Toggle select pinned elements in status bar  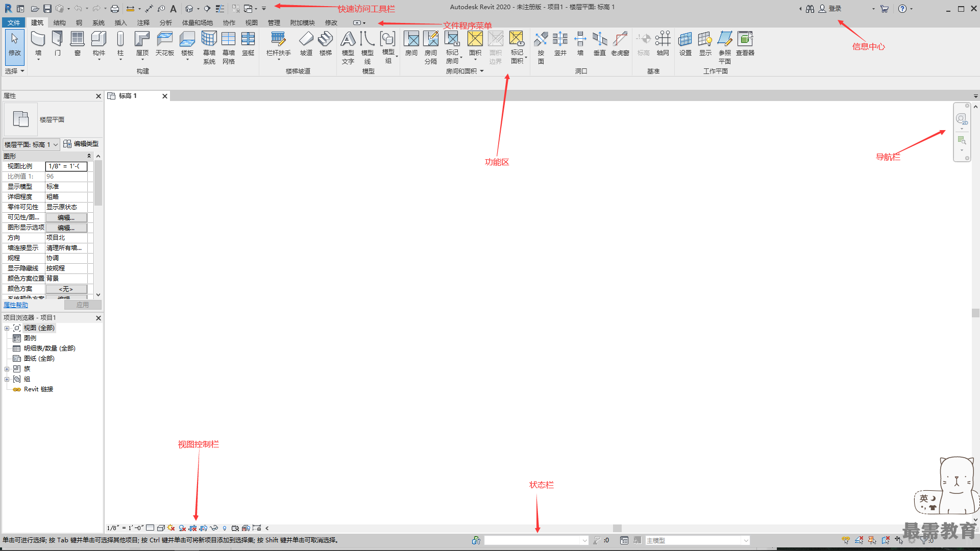tap(872, 540)
